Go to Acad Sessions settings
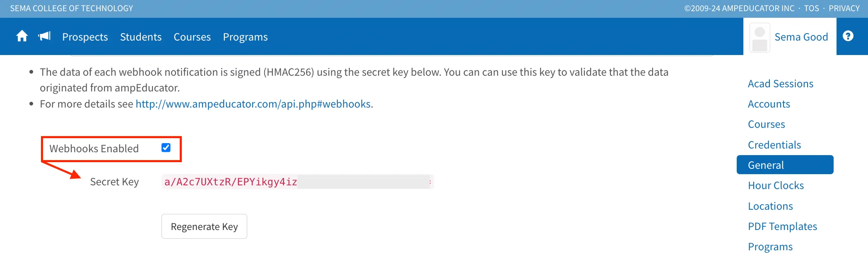This screenshot has height=254, width=868. [781, 84]
